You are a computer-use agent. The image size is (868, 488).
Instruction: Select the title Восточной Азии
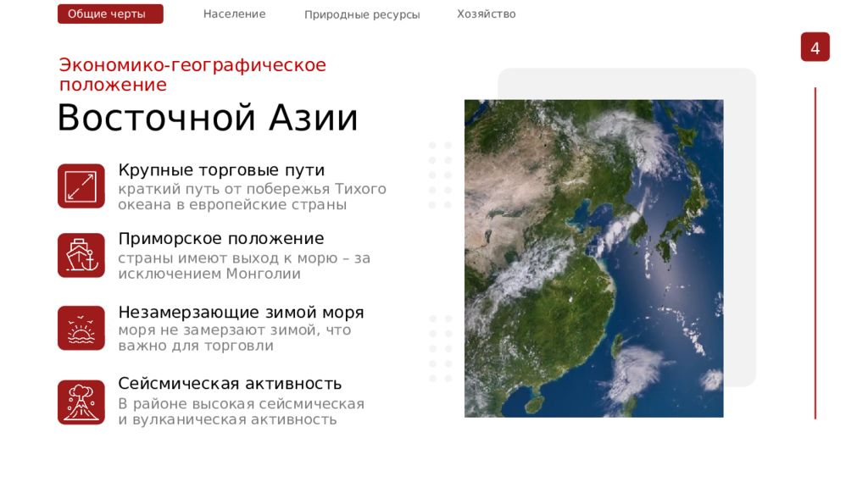click(x=208, y=118)
